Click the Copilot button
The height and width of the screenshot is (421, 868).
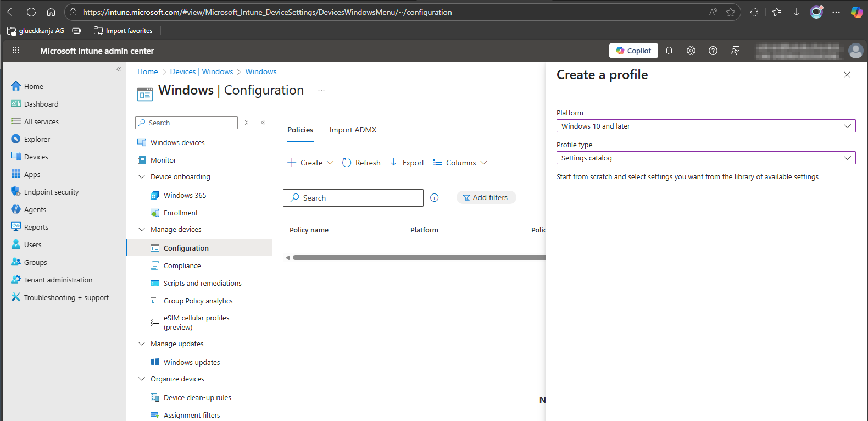pos(633,51)
